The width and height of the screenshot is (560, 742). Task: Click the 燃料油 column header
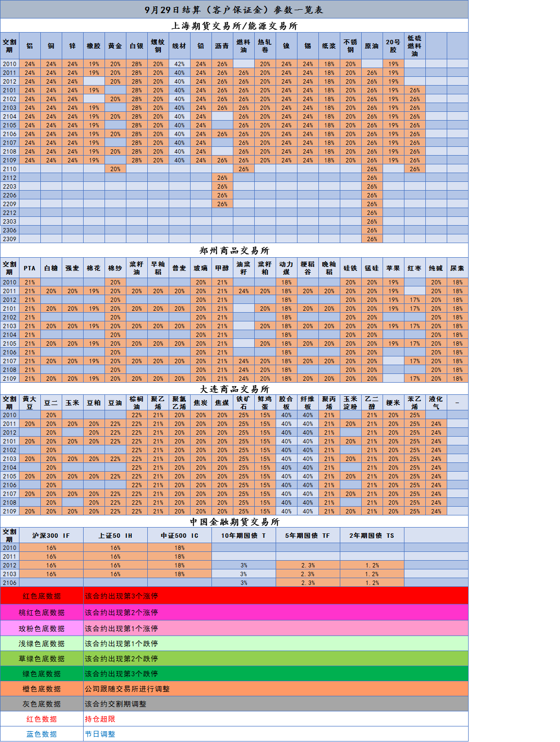click(244, 46)
